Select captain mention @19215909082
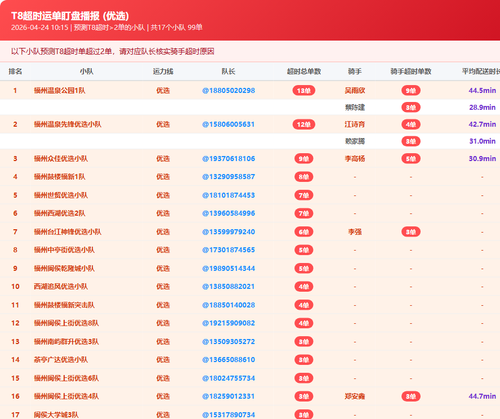The image size is (500, 419). pos(228,323)
